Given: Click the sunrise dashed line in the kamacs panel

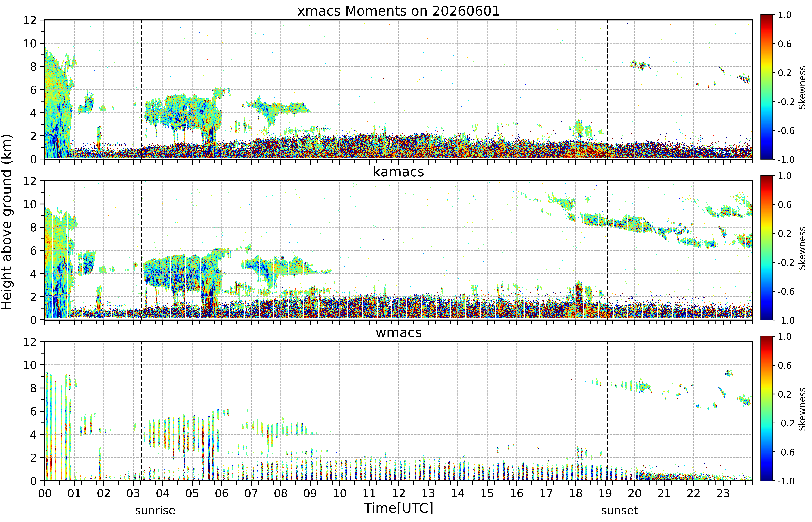Looking at the screenshot, I should [x=141, y=250].
